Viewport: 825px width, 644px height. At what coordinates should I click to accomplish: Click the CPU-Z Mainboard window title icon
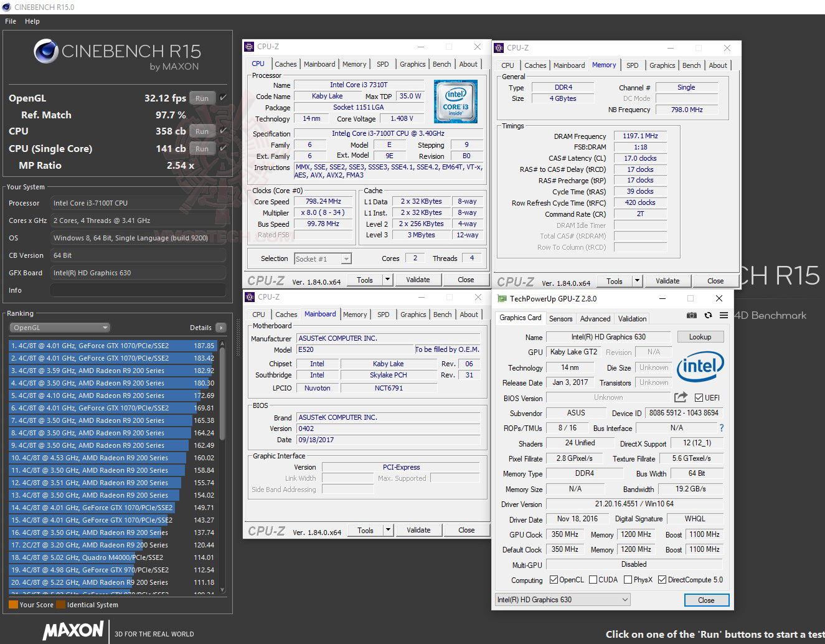click(250, 297)
